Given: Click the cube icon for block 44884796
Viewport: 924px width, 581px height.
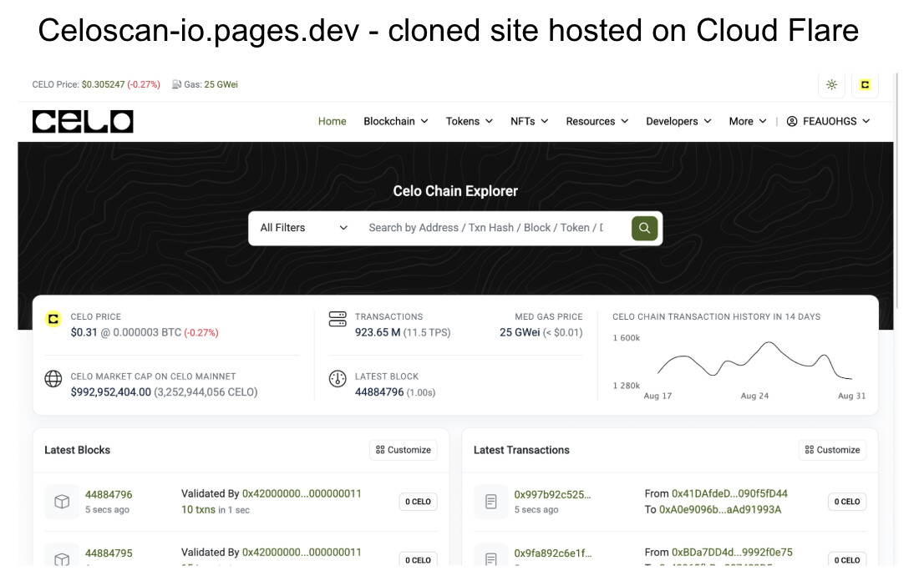Looking at the screenshot, I should (62, 502).
